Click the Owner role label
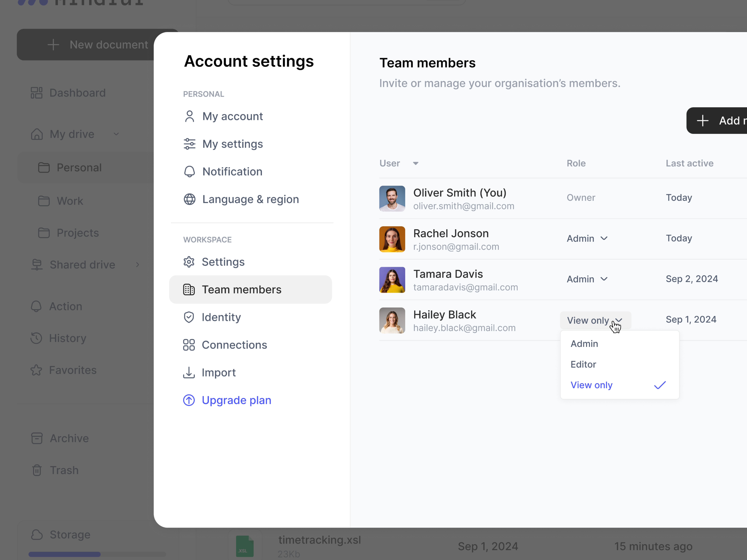The width and height of the screenshot is (747, 560). click(581, 198)
